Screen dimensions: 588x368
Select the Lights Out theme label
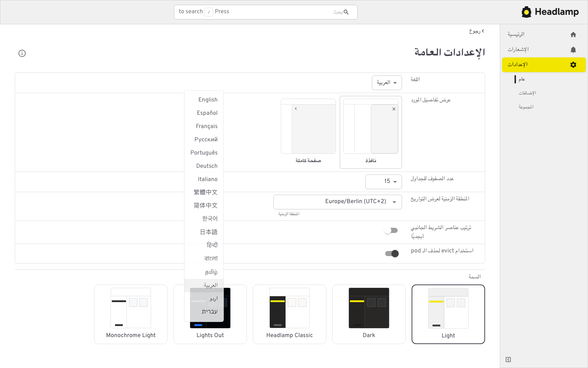point(210,335)
